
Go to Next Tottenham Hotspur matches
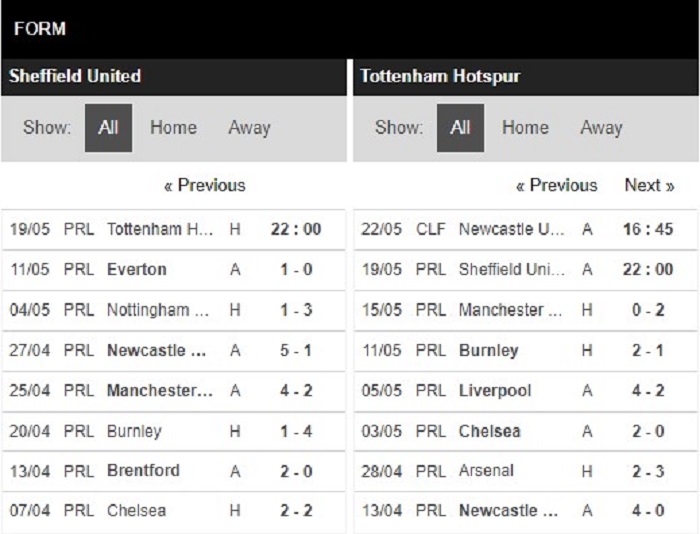click(649, 185)
